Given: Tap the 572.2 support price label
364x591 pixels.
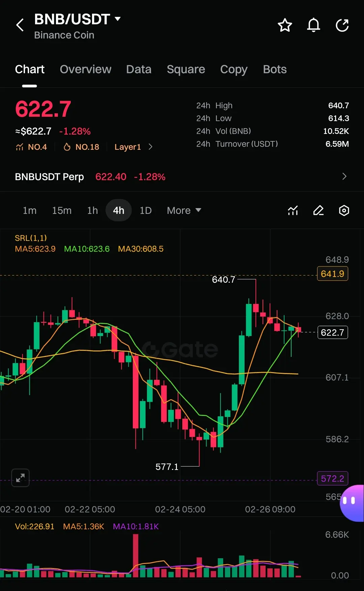Looking at the screenshot, I should [333, 478].
